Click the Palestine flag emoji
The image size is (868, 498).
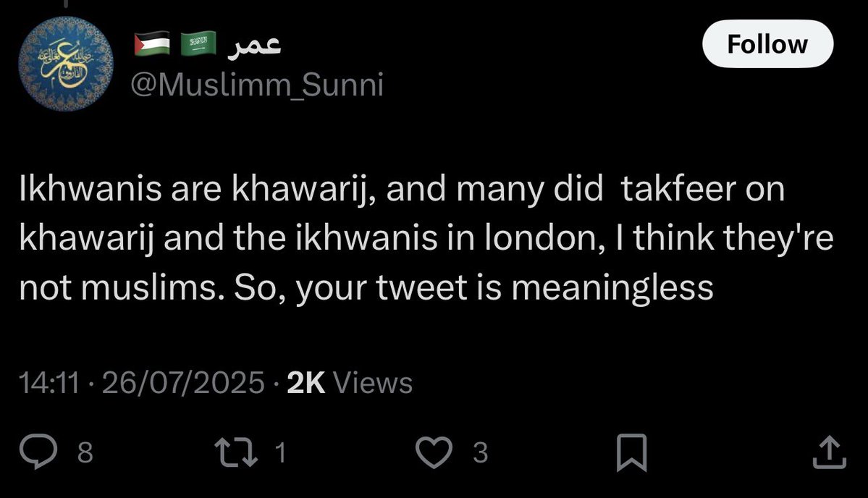[x=152, y=43]
